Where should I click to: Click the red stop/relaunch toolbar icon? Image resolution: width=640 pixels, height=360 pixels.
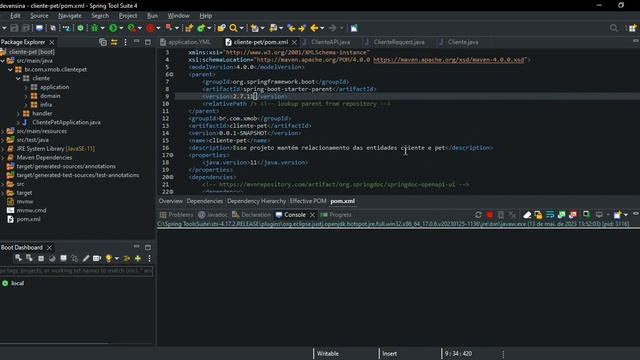[150, 28]
